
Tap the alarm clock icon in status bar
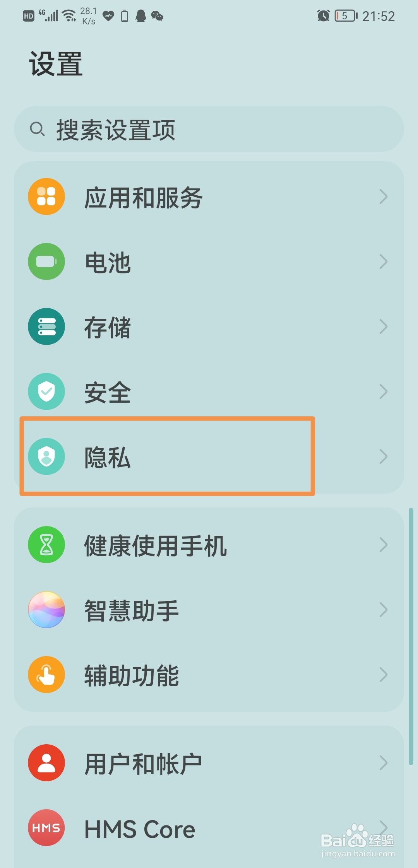point(323,16)
